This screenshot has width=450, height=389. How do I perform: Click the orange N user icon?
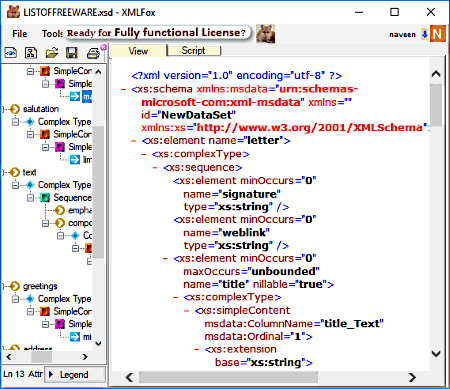438,34
